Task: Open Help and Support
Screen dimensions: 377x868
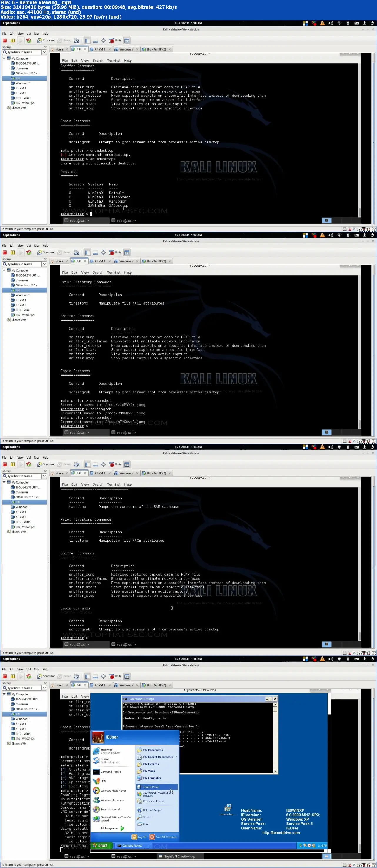Action: [150, 810]
